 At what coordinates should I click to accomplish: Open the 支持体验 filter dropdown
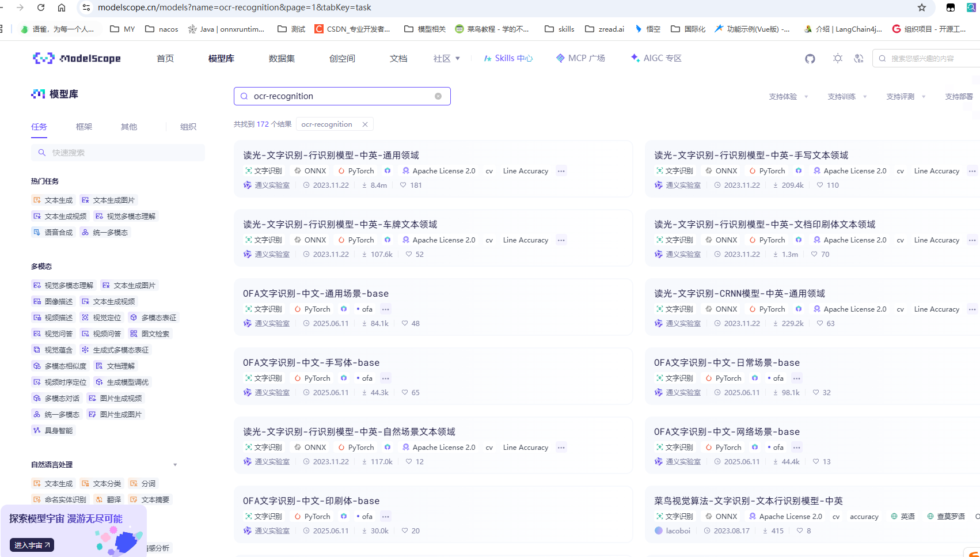788,97
